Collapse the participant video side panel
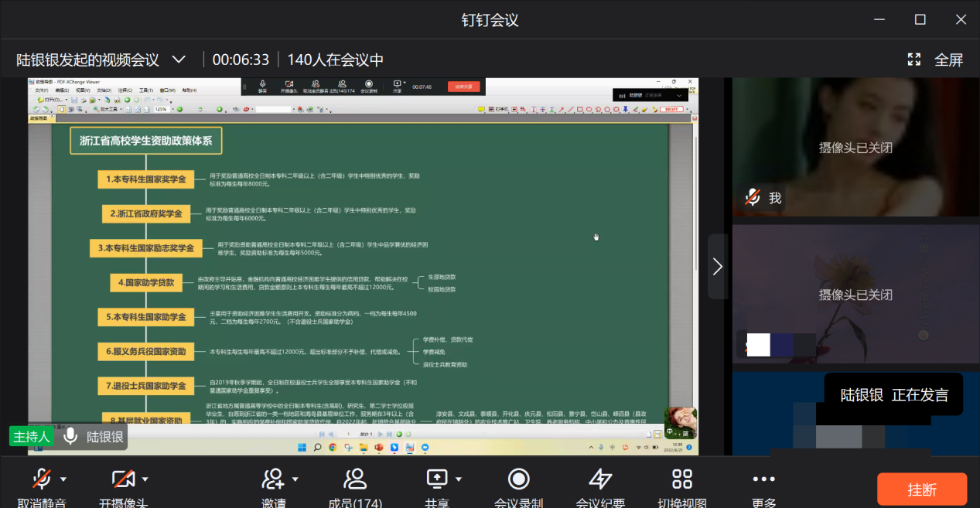The image size is (980, 508). coord(717,267)
